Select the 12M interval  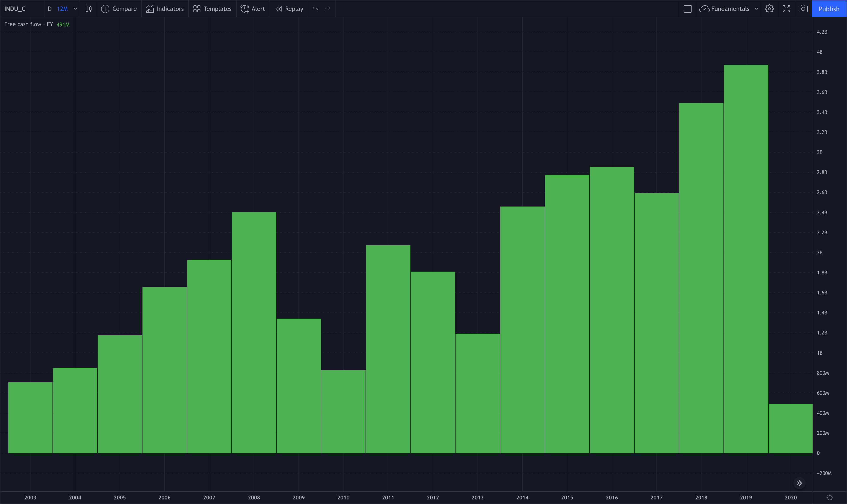[x=62, y=9]
